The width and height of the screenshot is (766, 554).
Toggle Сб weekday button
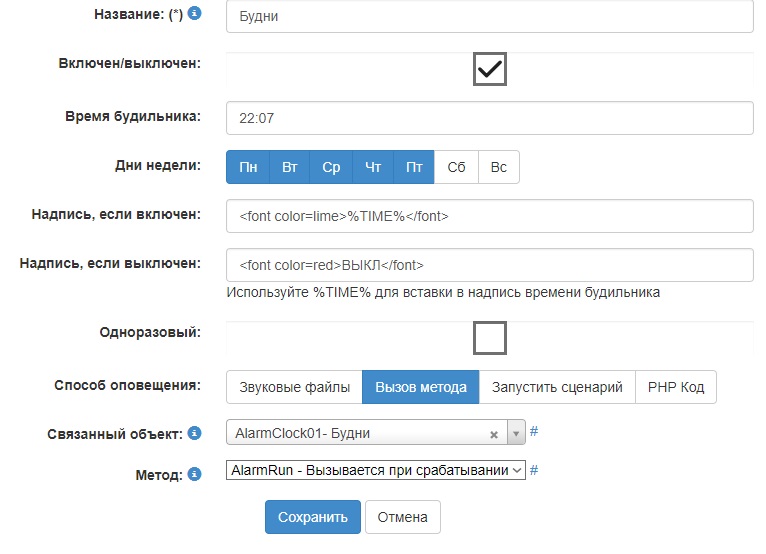pos(456,167)
